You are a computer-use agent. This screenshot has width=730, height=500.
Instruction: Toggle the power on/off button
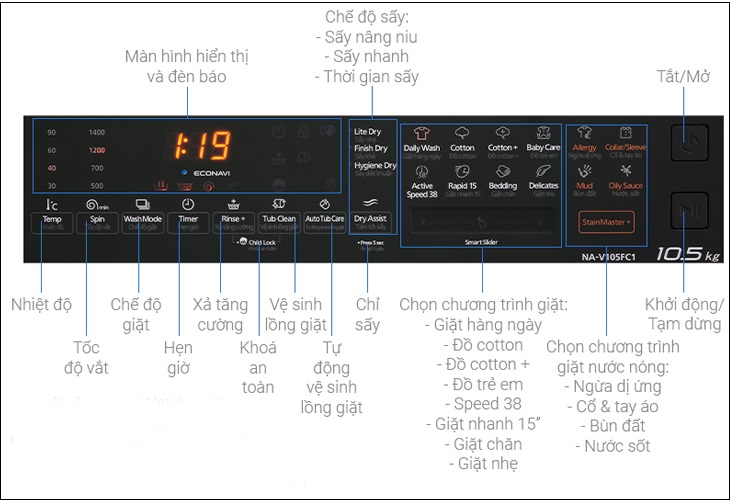(689, 142)
